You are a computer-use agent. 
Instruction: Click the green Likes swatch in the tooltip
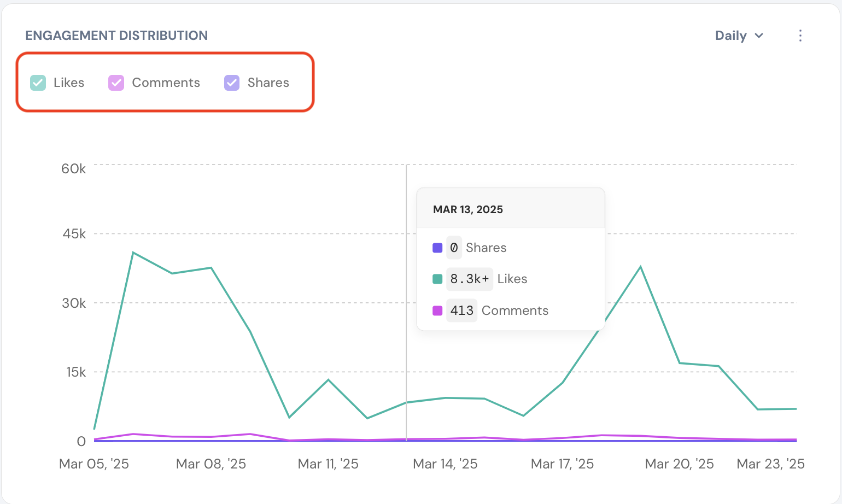(437, 279)
